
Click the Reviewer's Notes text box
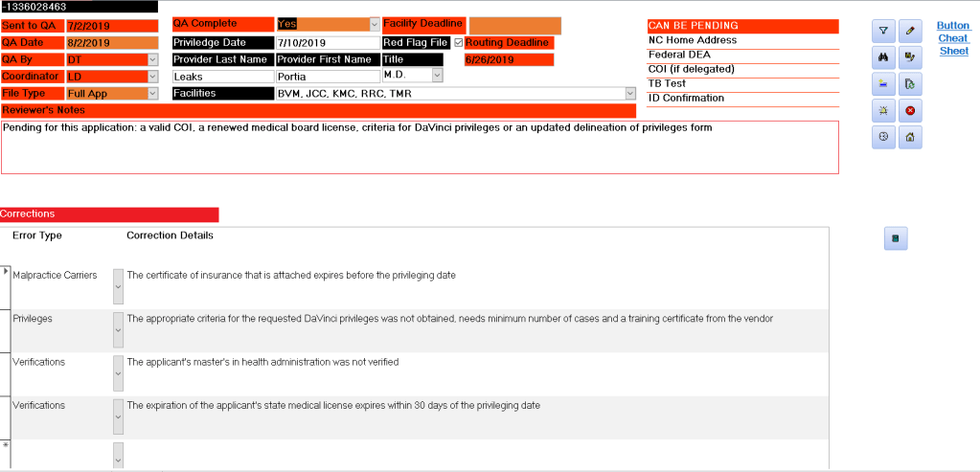coord(420,146)
